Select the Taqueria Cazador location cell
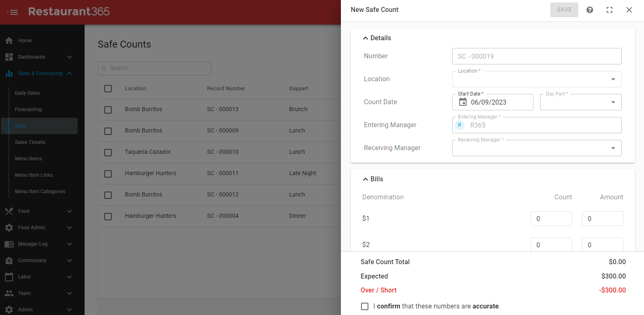 (x=148, y=152)
